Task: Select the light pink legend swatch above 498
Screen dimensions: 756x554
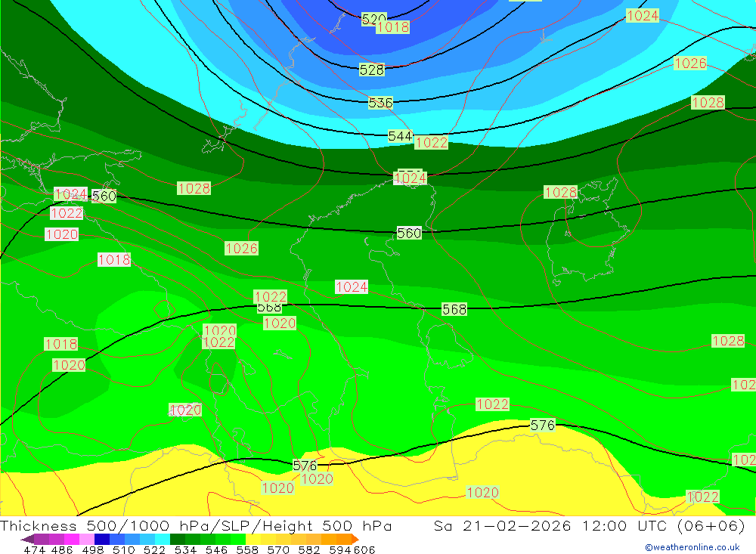Action: [87, 539]
